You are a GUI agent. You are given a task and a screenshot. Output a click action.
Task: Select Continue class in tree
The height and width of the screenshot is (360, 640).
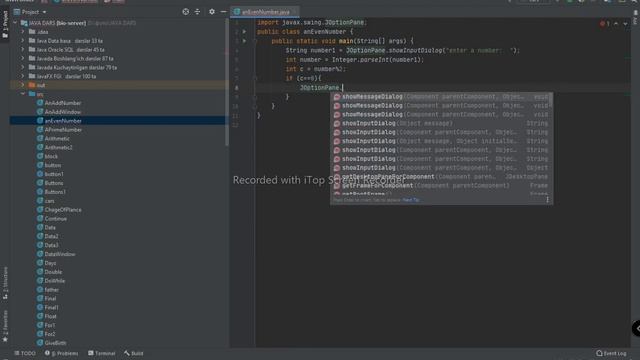[x=56, y=219]
